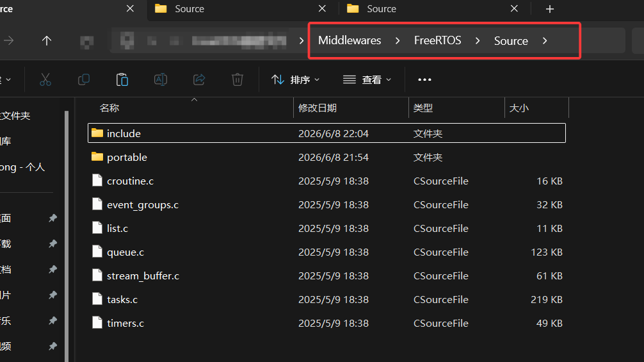Click the 219 KB size cell
The width and height of the screenshot is (644, 362).
pos(546,300)
